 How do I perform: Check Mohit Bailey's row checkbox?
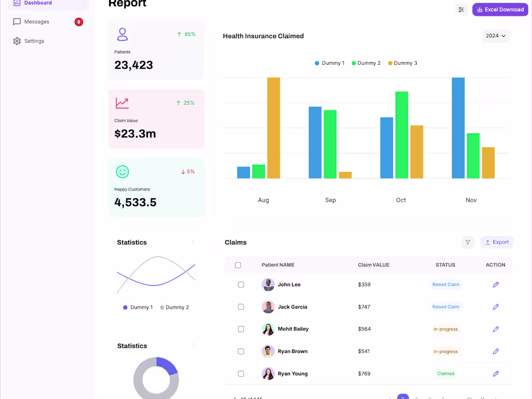pos(241,329)
